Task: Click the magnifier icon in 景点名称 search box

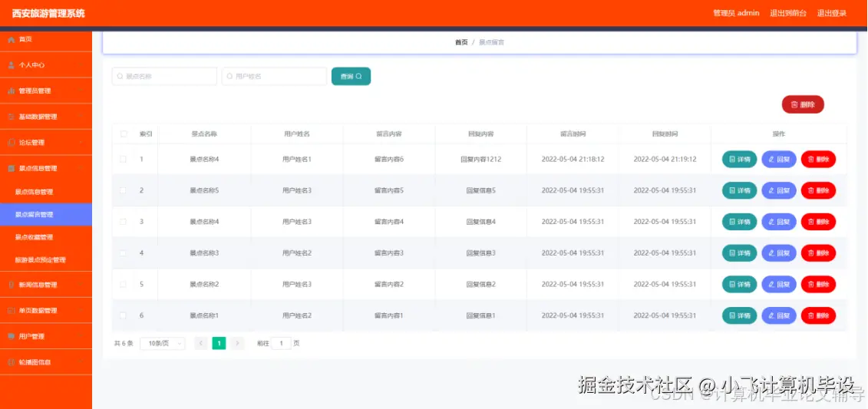Action: point(120,77)
